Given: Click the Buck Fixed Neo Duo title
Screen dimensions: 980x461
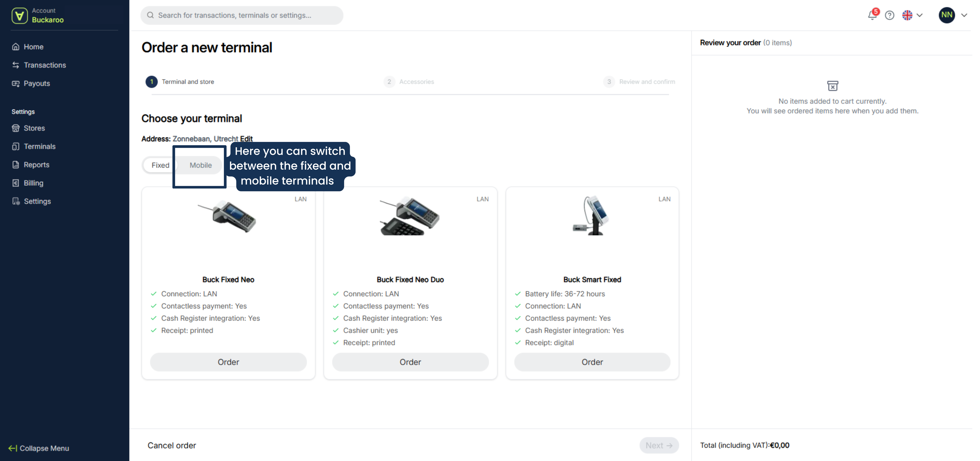Looking at the screenshot, I should tap(410, 280).
